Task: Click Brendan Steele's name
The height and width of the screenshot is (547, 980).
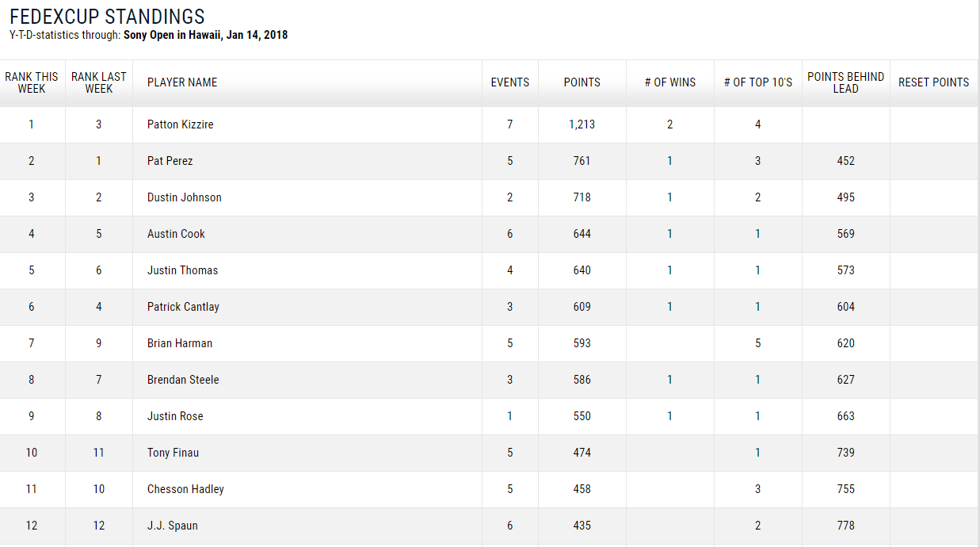Action: pos(182,380)
